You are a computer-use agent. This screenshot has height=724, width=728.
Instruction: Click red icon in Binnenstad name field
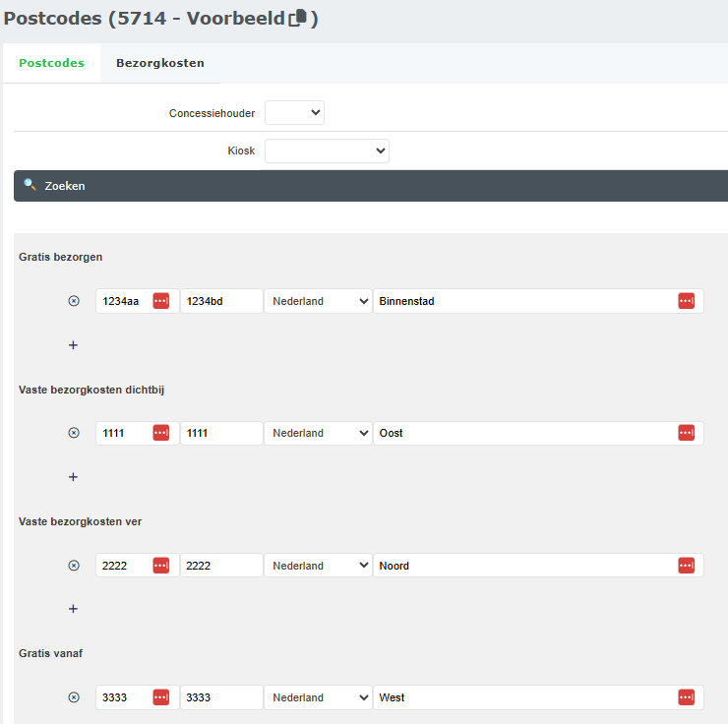[686, 301]
